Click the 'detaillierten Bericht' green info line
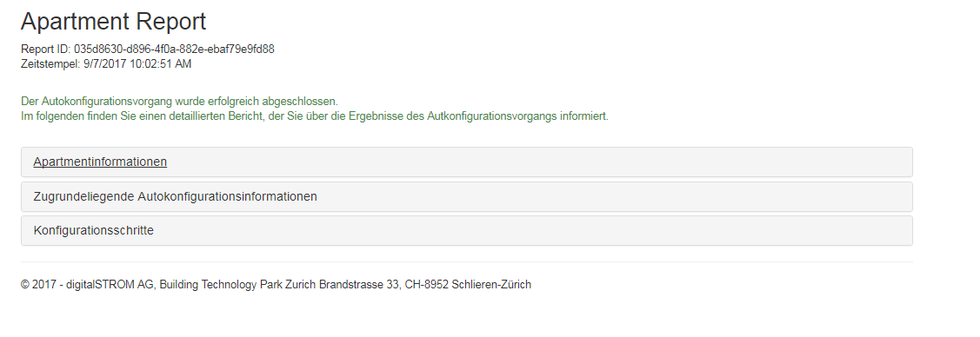This screenshot has width=980, height=337. coord(315,116)
